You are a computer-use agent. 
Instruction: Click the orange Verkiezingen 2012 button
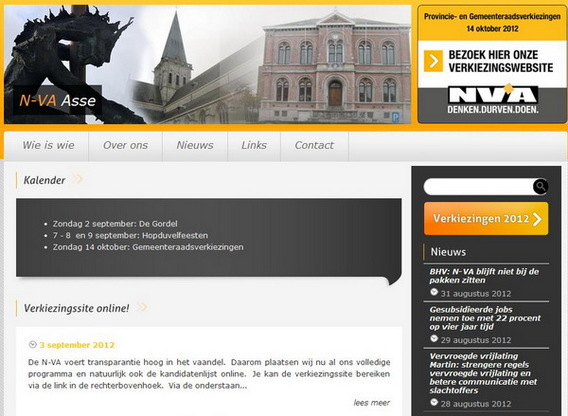[486, 219]
